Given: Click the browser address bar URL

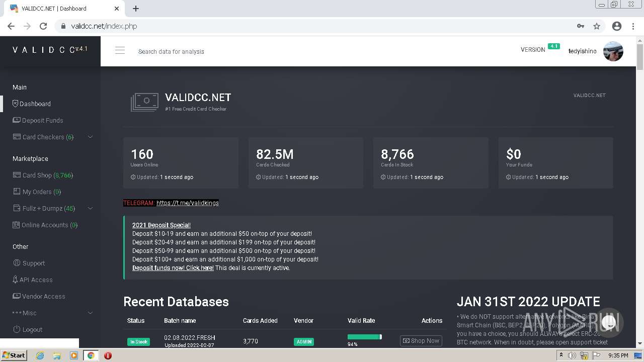Looking at the screenshot, I should (x=104, y=26).
